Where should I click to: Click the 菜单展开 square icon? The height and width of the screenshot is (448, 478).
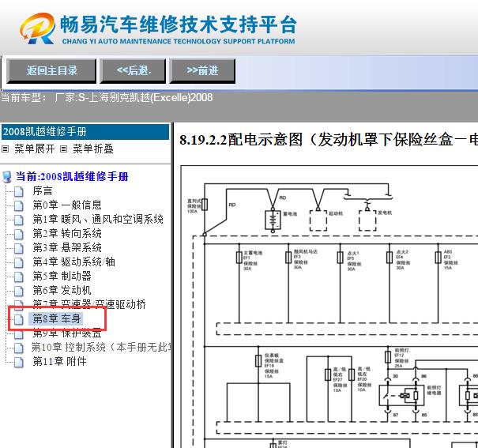(6, 149)
